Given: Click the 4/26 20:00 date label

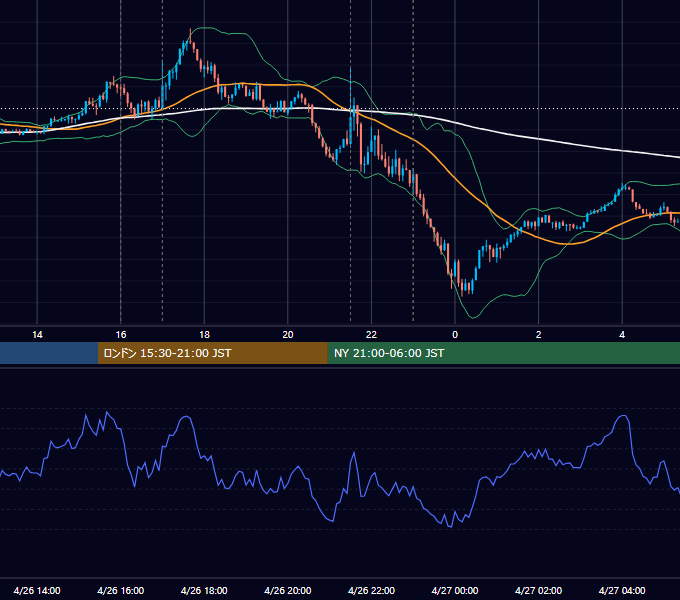Looking at the screenshot, I should [288, 590].
